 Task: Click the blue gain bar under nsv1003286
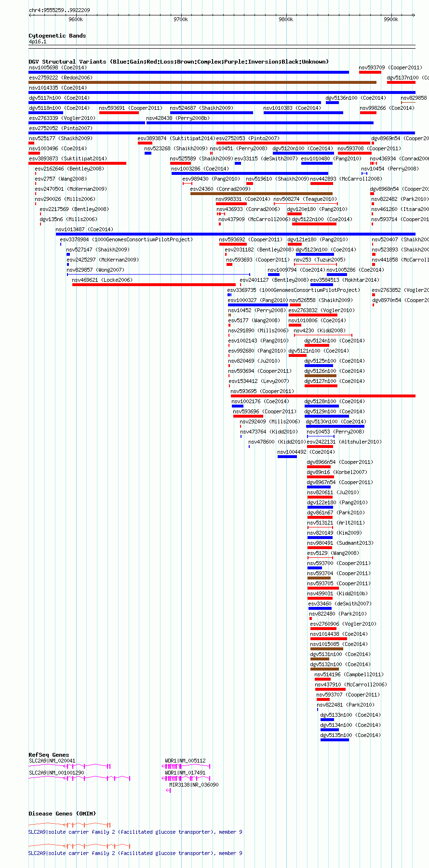pos(250,173)
